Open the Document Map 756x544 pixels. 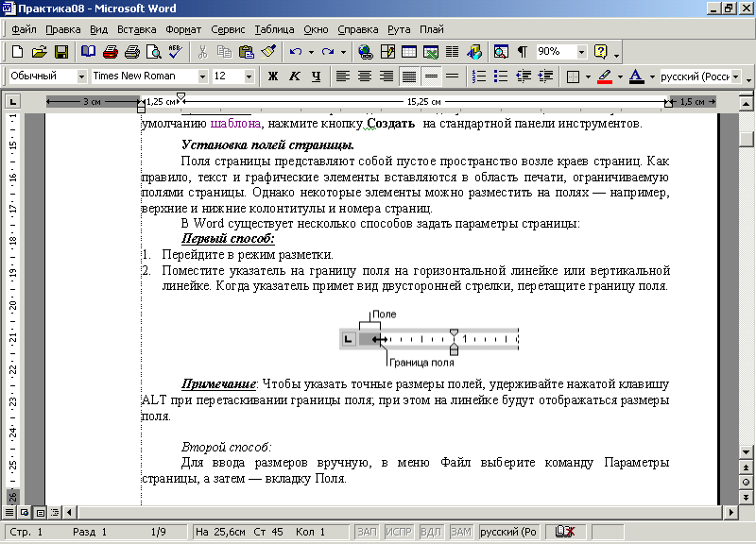(x=501, y=52)
